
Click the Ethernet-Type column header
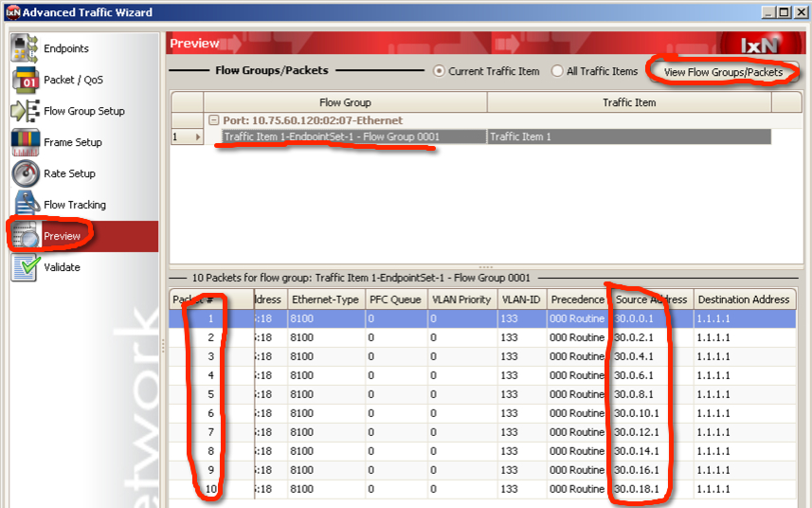(325, 299)
